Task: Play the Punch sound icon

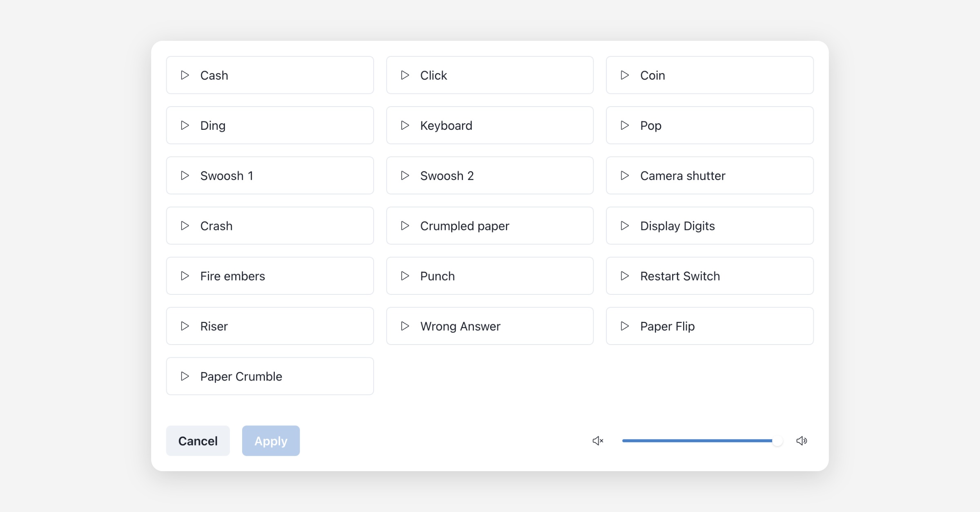Action: [405, 276]
